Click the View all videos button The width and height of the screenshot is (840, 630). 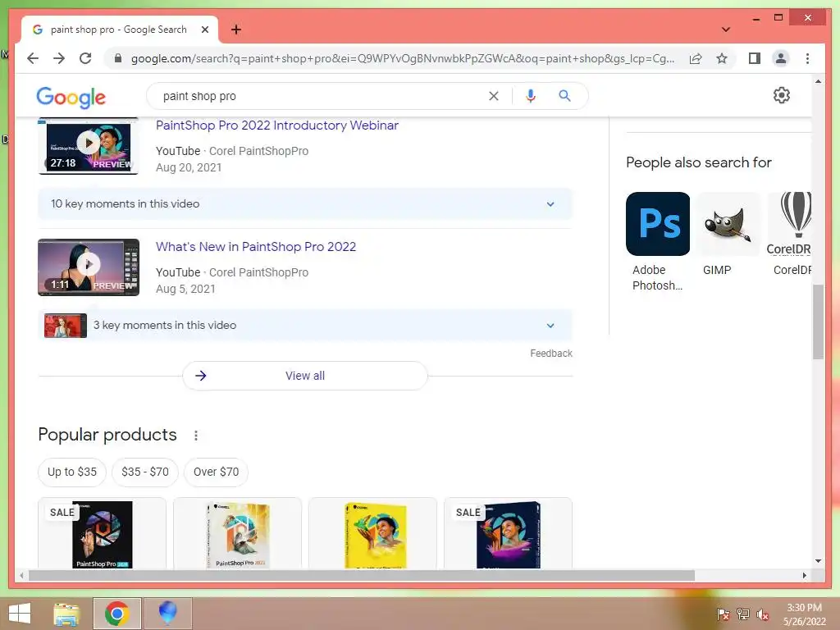click(305, 376)
